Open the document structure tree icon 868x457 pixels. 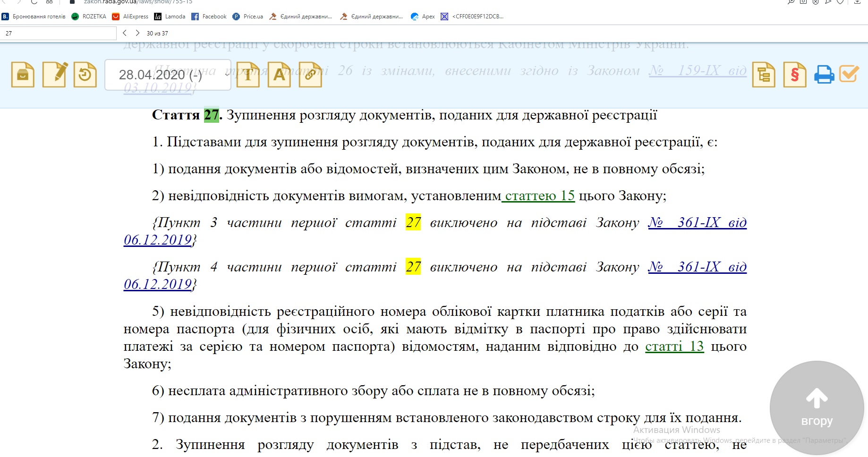[x=764, y=75]
